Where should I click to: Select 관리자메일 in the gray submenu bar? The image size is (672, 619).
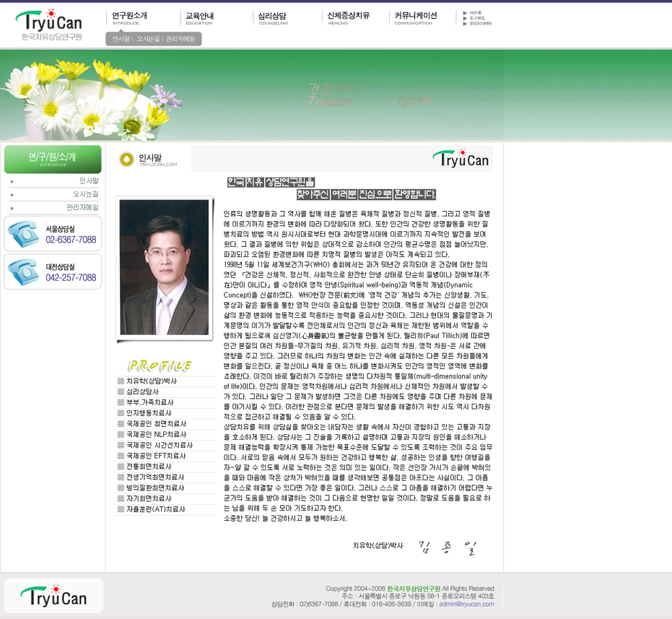(x=180, y=39)
